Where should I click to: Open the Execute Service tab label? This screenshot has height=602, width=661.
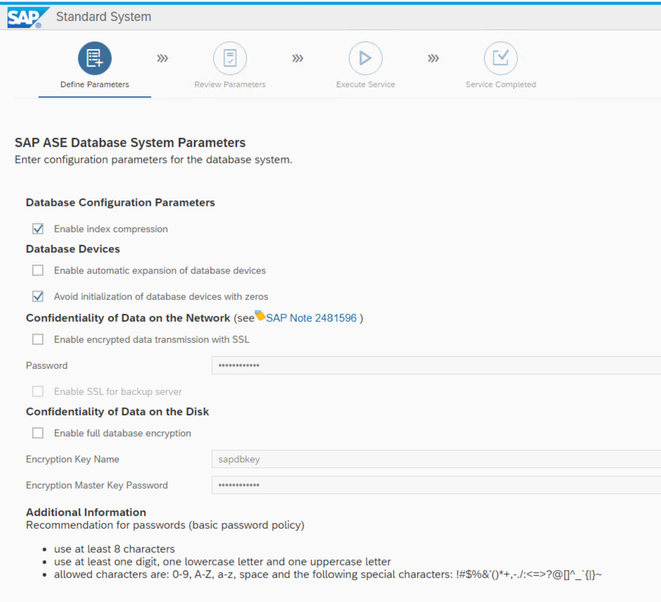pos(365,84)
